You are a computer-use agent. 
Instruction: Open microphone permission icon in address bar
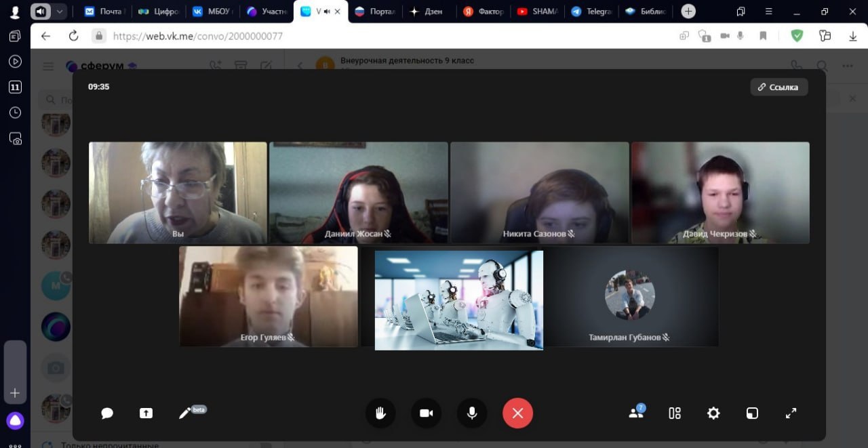click(x=741, y=36)
